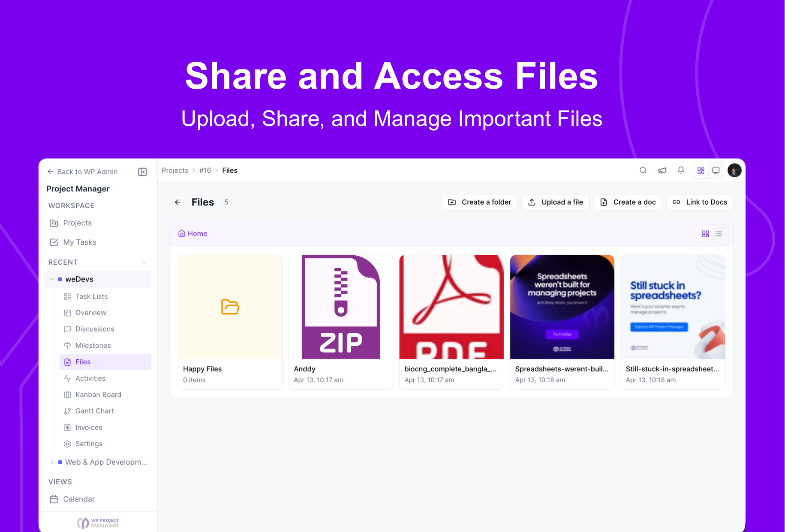Open the biocng_complete_bangla PDF thumbnail
Screen dimensions: 785x532
click(x=451, y=307)
